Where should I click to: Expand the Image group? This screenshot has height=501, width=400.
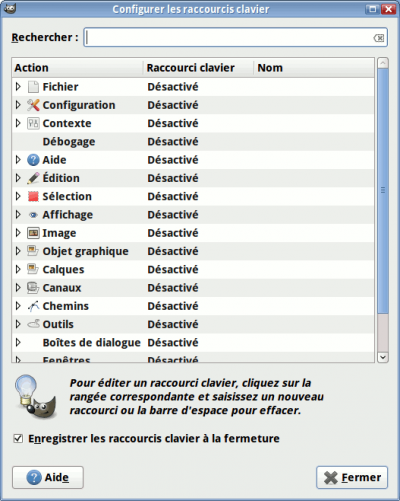[18, 233]
